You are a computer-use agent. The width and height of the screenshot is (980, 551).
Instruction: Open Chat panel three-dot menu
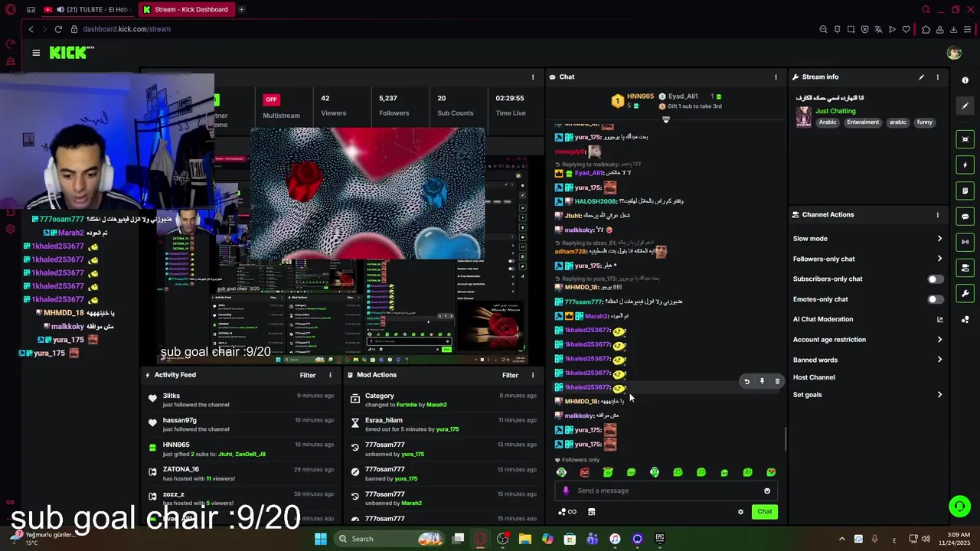pos(776,77)
